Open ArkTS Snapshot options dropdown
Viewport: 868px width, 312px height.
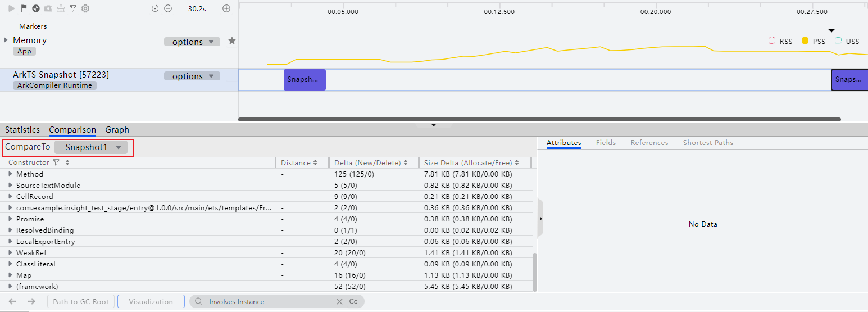coord(192,76)
